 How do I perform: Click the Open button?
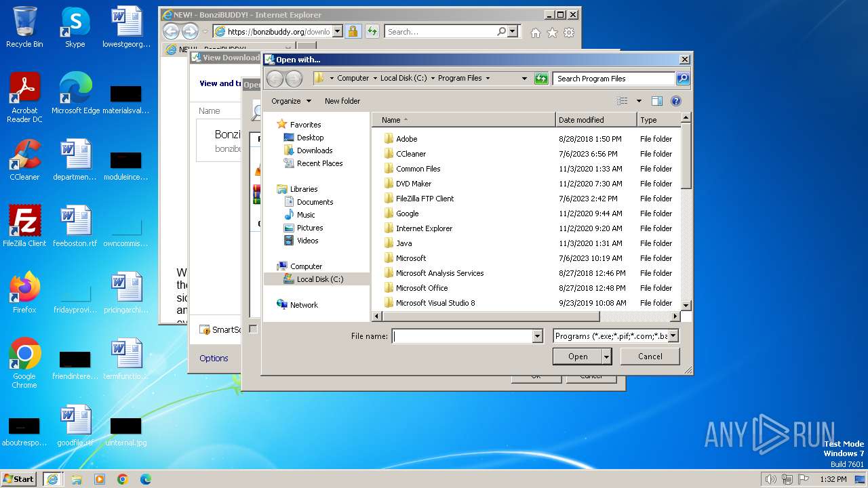click(x=578, y=357)
